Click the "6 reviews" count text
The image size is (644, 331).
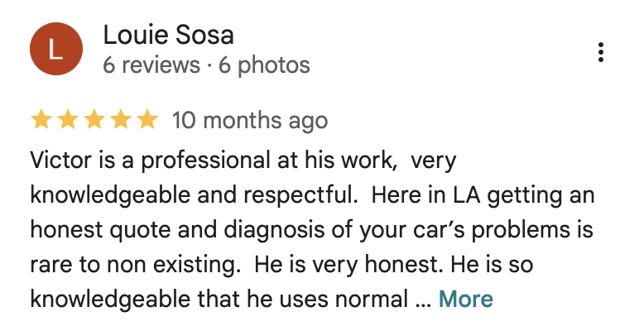tap(151, 65)
